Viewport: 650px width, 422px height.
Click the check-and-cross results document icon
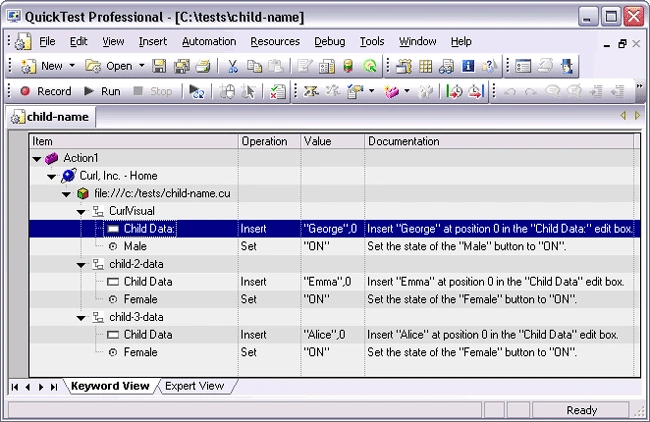point(277,91)
